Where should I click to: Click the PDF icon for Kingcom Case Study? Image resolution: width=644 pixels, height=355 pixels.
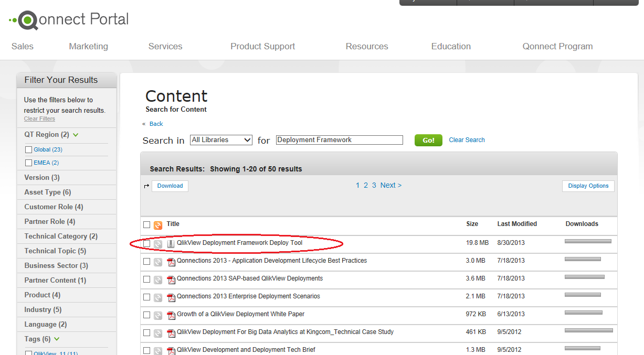(171, 333)
